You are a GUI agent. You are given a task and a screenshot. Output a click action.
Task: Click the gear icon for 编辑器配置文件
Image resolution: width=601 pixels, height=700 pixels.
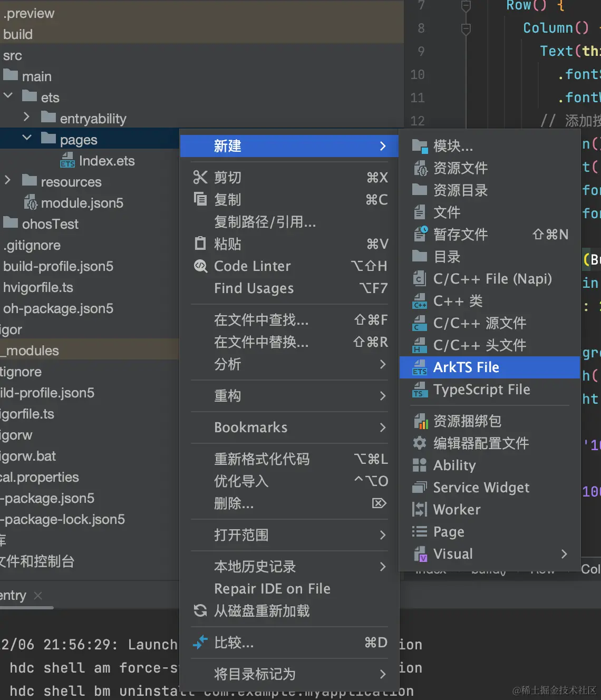tap(420, 443)
